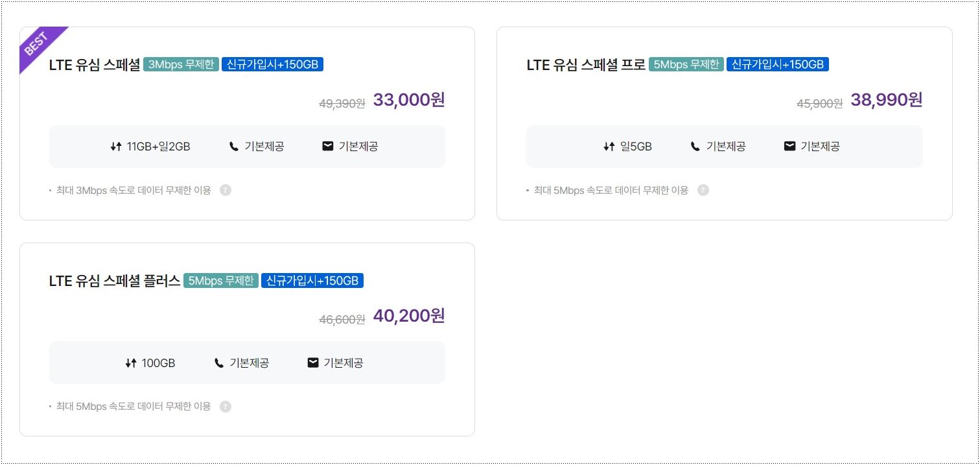Select the blue 신규가입시+150GB badge on top-left card
Image resolution: width=980 pixels, height=465 pixels.
coord(273,64)
